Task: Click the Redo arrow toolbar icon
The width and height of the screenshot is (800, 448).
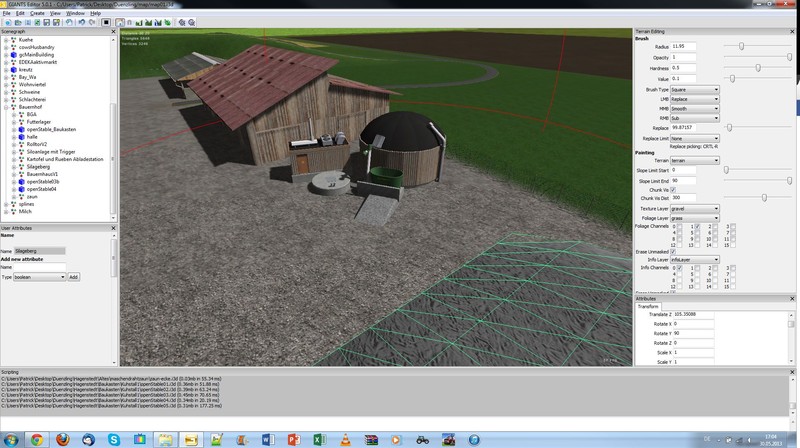Action: tap(92, 22)
